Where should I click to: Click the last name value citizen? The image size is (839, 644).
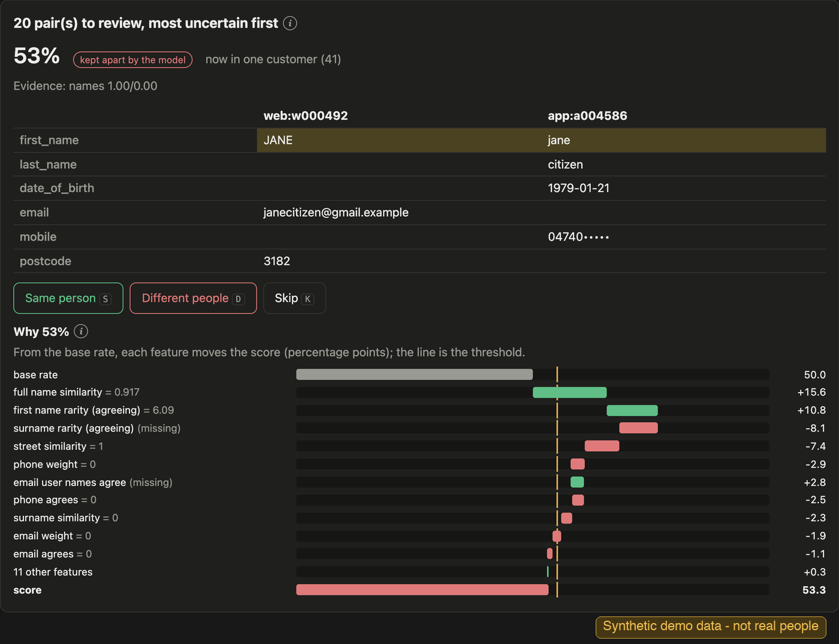(565, 164)
